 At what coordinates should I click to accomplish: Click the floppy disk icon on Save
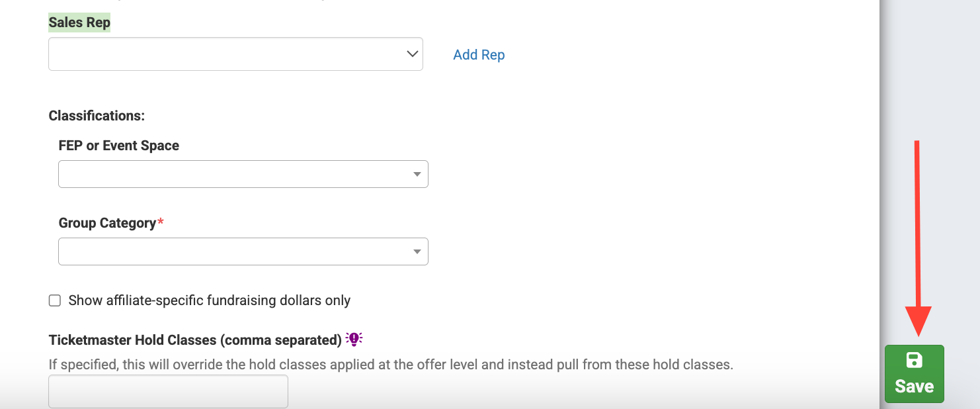(914, 360)
